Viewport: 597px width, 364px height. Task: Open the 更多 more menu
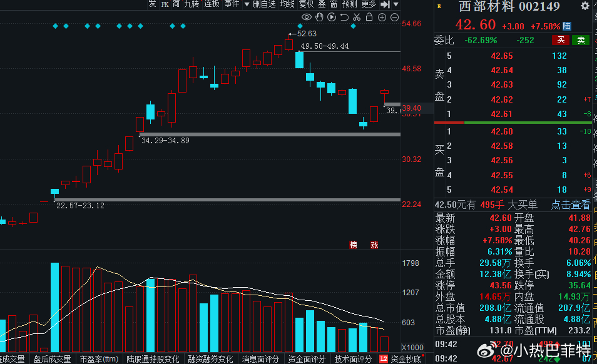[369, 4]
